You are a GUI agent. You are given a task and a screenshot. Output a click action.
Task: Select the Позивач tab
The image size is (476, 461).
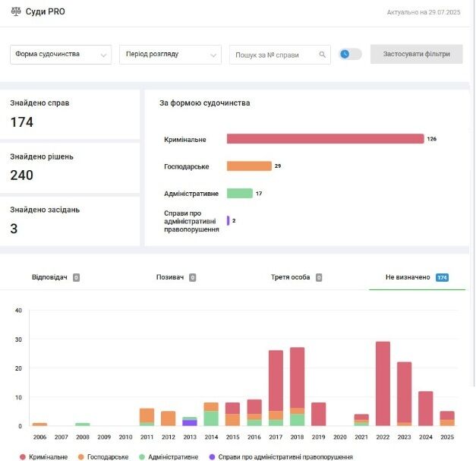click(x=175, y=277)
